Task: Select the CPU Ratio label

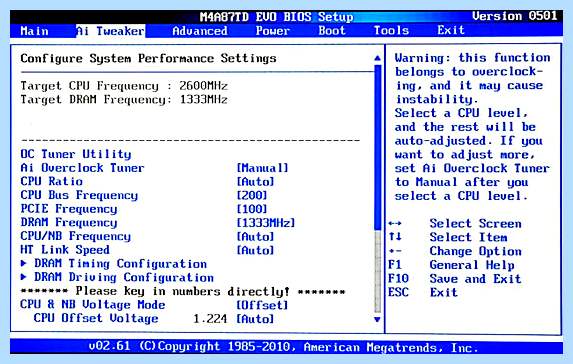Action: point(52,182)
